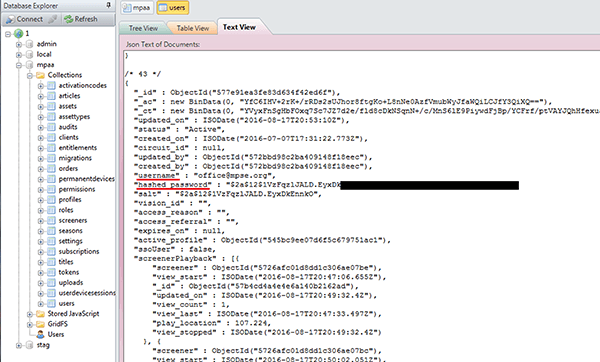The width and height of the screenshot is (600, 362).
Task: Click the profiles collection icon
Action: pyautogui.click(x=51, y=200)
